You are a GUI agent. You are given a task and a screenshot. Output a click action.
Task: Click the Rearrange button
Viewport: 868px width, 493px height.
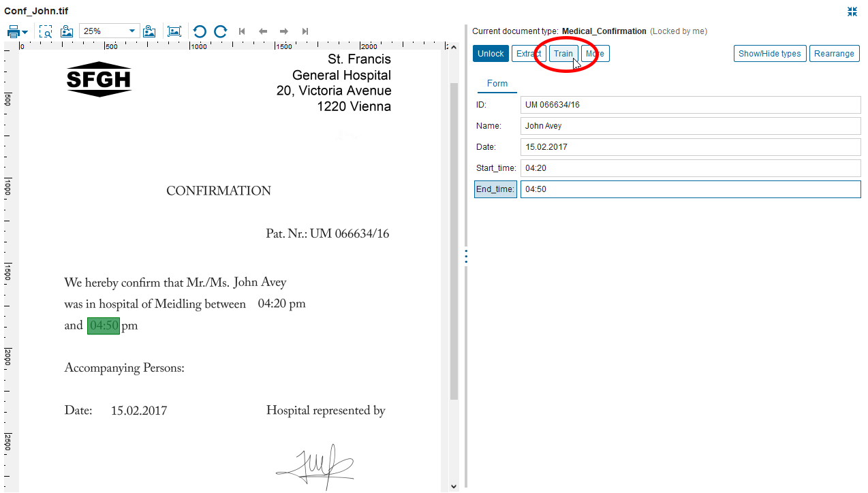(x=834, y=54)
